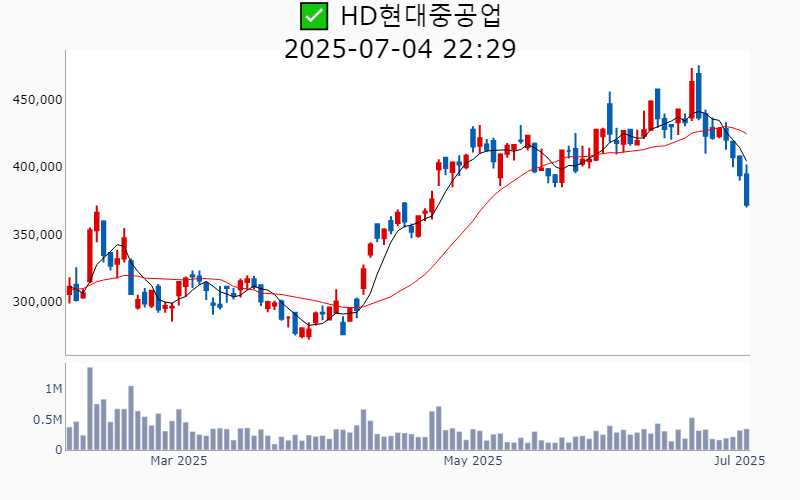
Task: Click the timestamp 2025-07-04 22:29
Action: pos(400,49)
